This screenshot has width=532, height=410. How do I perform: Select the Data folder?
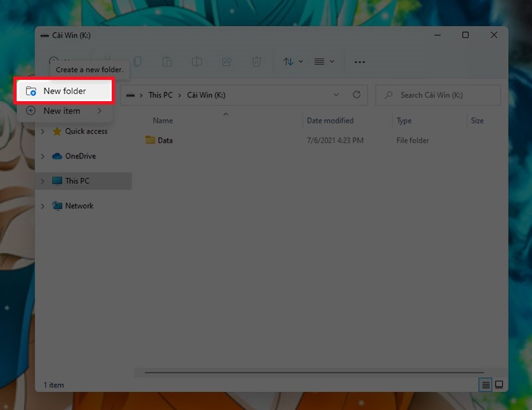[x=165, y=140]
